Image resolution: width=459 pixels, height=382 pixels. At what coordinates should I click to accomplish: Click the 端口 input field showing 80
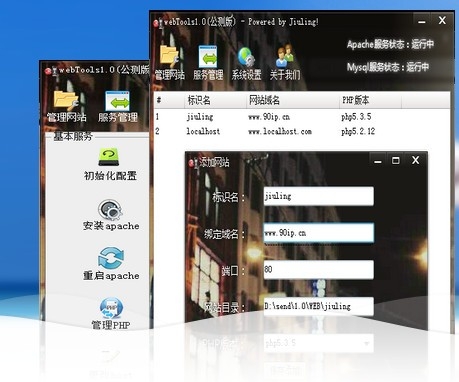pos(319,269)
